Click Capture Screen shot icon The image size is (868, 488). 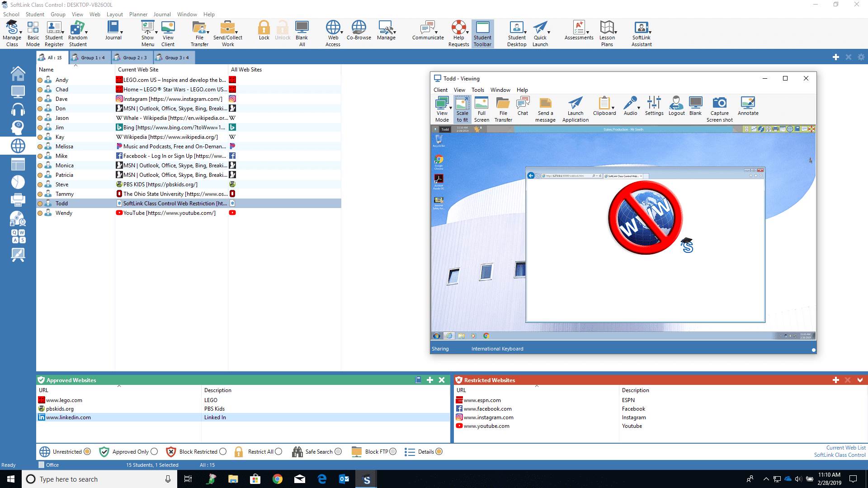click(x=719, y=109)
